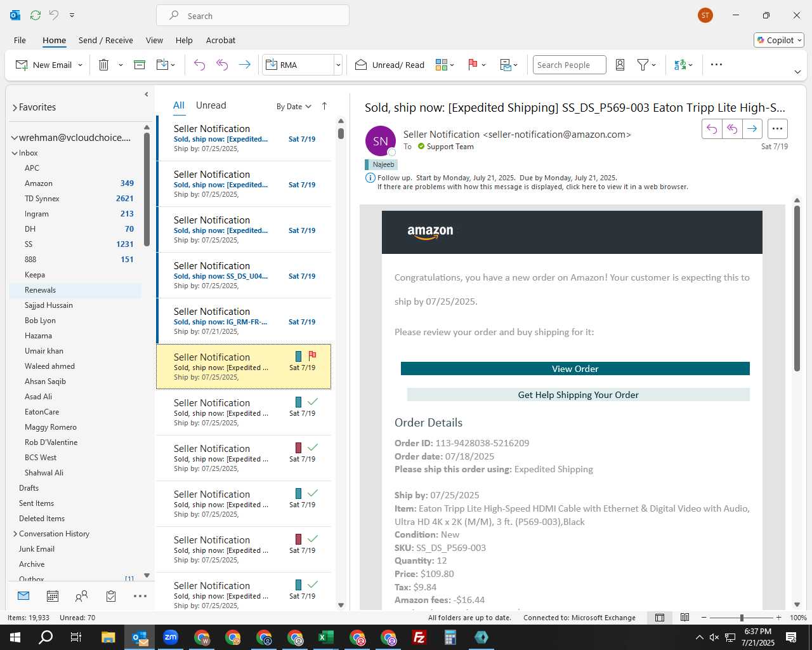Image resolution: width=812 pixels, height=650 pixels.
Task: Open the Send / Receive tab
Action: click(106, 40)
